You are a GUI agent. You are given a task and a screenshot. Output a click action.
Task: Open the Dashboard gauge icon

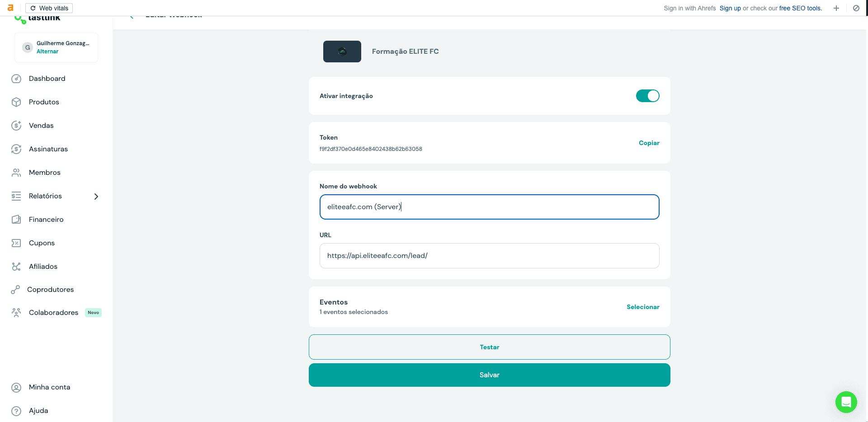tap(16, 79)
